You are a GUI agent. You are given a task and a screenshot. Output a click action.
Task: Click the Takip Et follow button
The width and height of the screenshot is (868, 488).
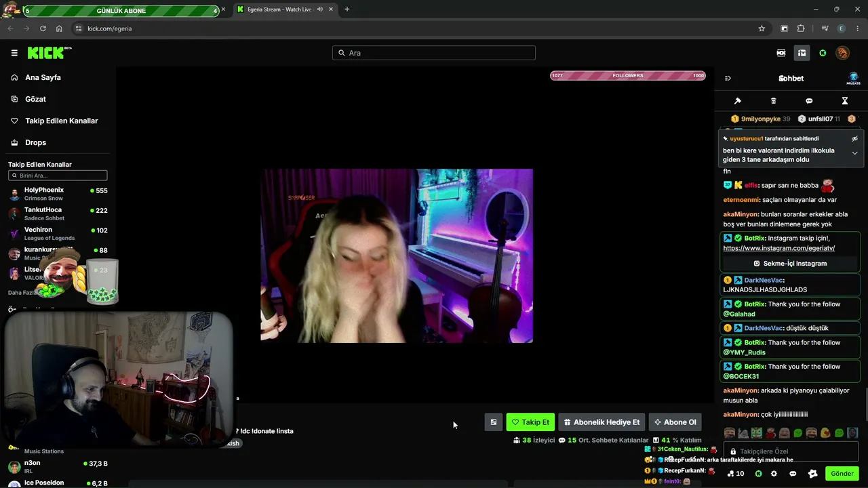(x=530, y=422)
